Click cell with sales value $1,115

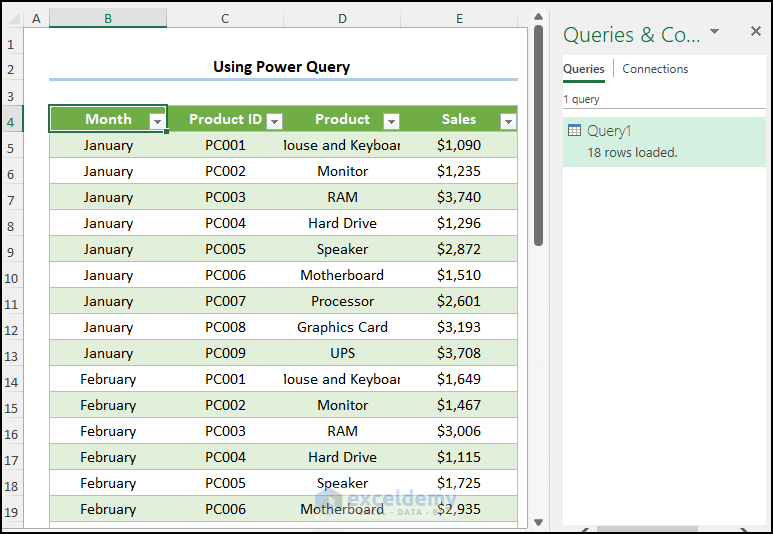pyautogui.click(x=459, y=457)
